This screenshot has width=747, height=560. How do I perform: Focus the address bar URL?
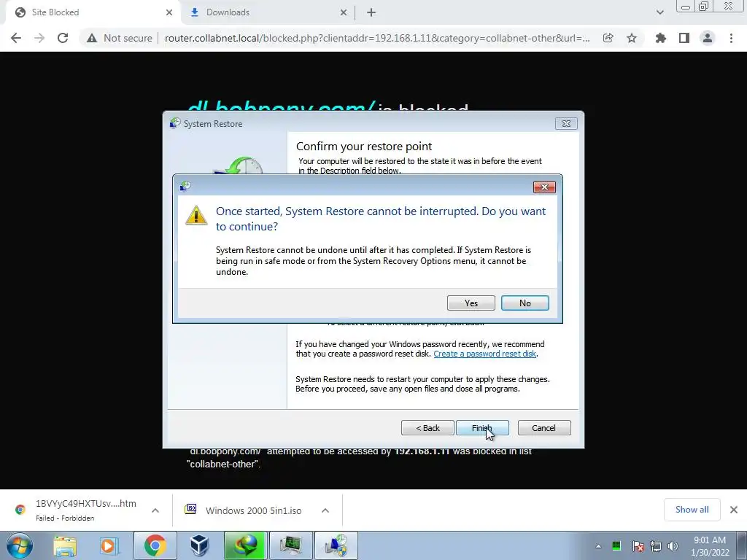pos(377,38)
